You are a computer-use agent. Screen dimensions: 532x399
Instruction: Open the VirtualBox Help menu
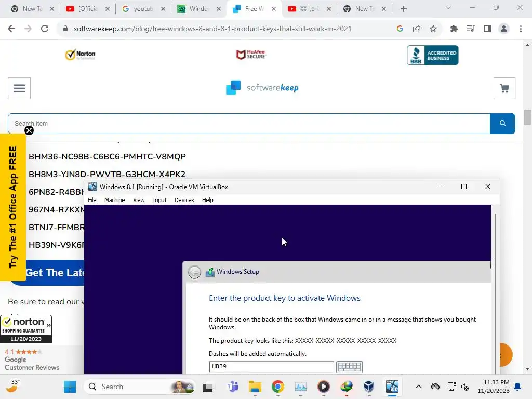(208, 200)
